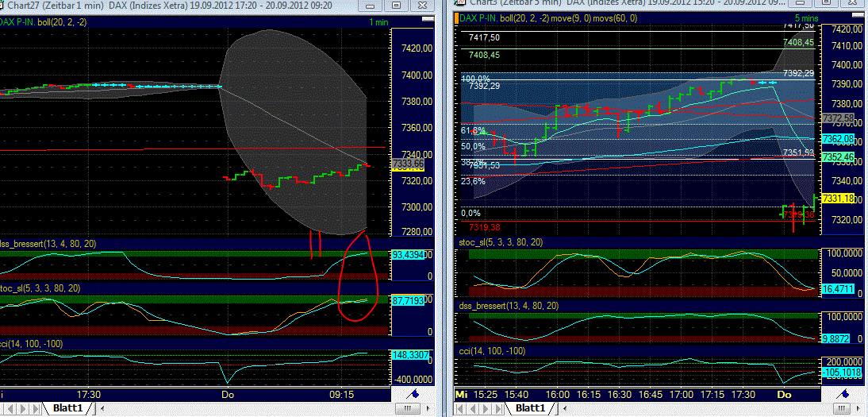Click the 23,6% Fibonacci level label
Viewport: 868px width, 417px height.
474,181
